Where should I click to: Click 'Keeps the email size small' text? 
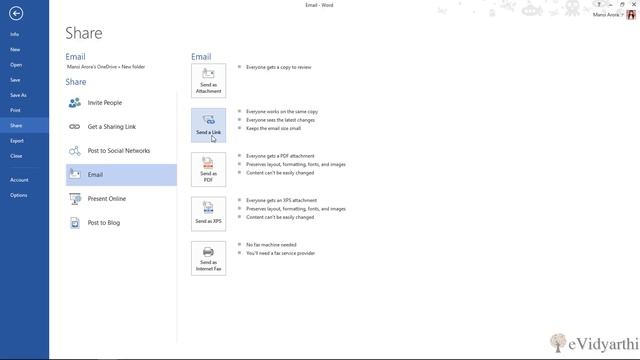273,128
